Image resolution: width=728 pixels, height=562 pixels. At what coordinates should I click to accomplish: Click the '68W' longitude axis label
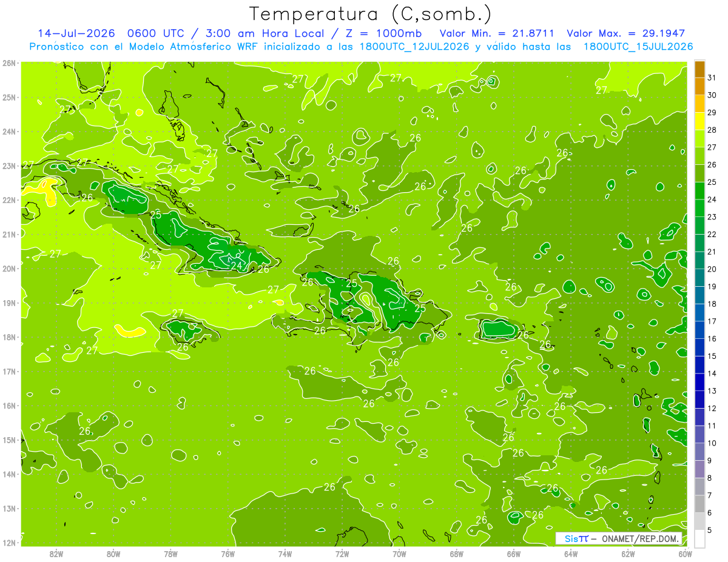coord(457,554)
